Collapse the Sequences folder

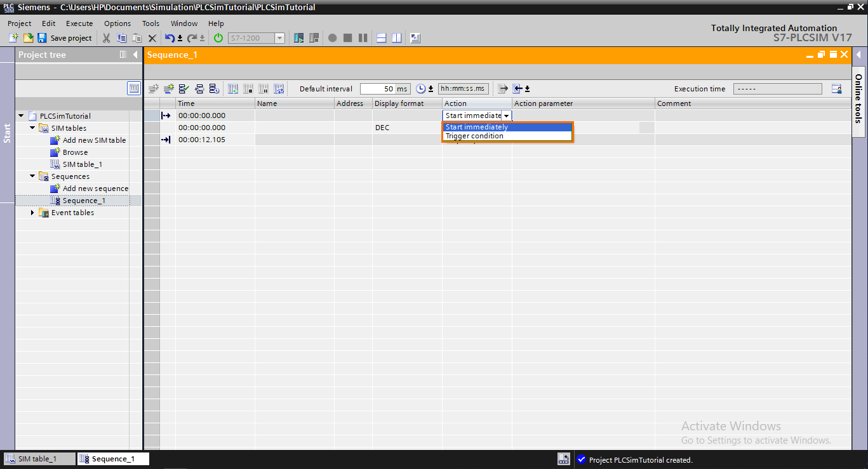click(x=32, y=176)
